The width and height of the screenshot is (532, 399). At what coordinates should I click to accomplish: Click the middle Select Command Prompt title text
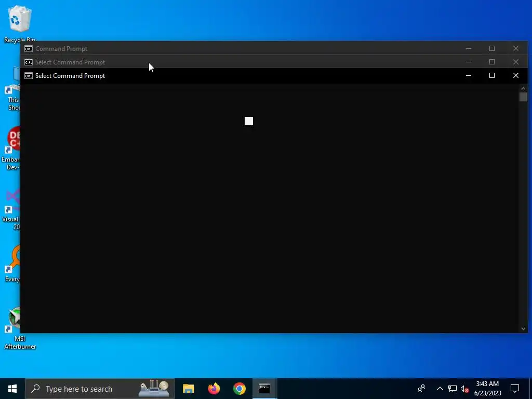(70, 62)
